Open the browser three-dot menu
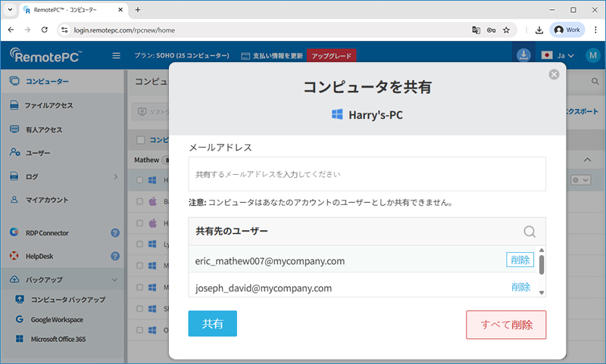This screenshot has height=364, width=606. (x=595, y=30)
